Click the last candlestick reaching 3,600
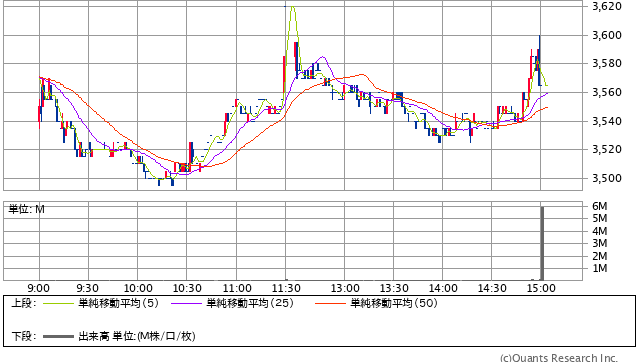Image resolution: width=638 pixels, height=362 pixels. pyautogui.click(x=540, y=61)
